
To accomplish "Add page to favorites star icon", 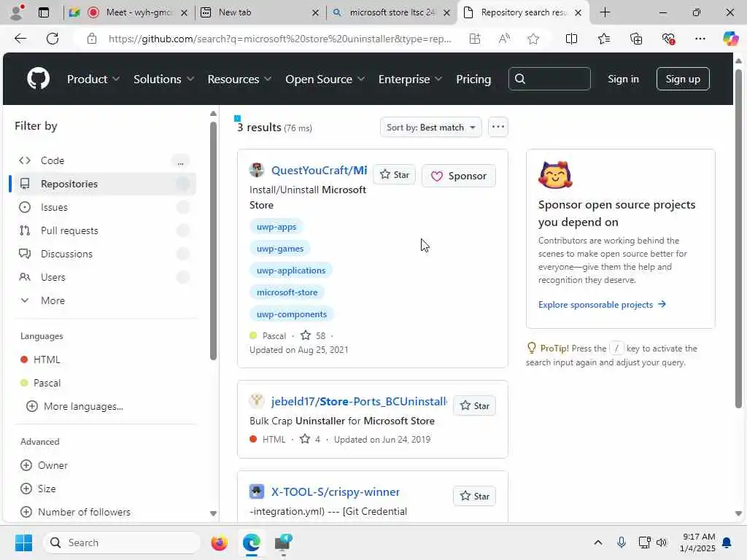I will (533, 39).
